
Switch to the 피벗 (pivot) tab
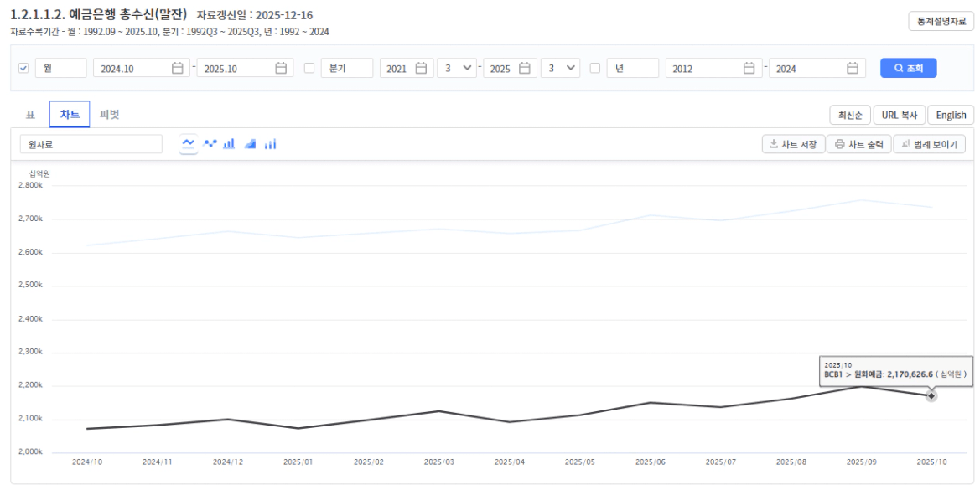(109, 115)
